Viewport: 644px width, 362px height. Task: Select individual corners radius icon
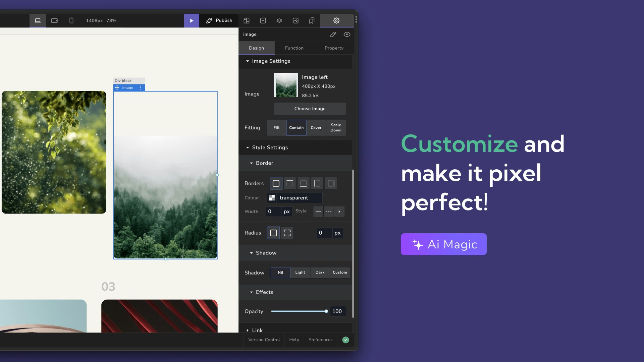287,233
